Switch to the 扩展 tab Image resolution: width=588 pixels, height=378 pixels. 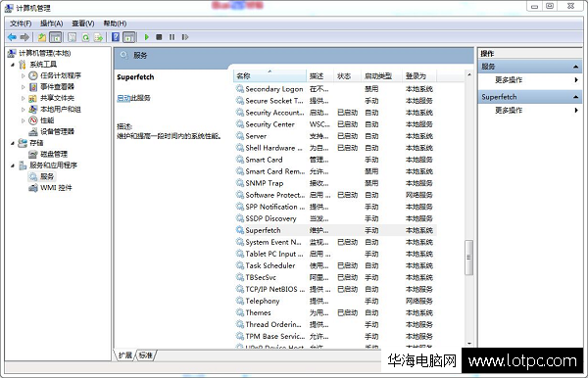[125, 355]
